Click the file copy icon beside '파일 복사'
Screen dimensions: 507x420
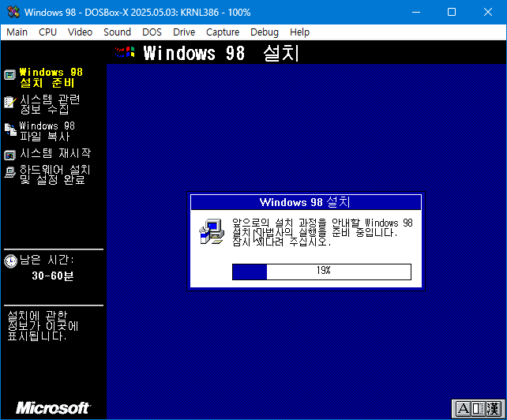coord(10,129)
